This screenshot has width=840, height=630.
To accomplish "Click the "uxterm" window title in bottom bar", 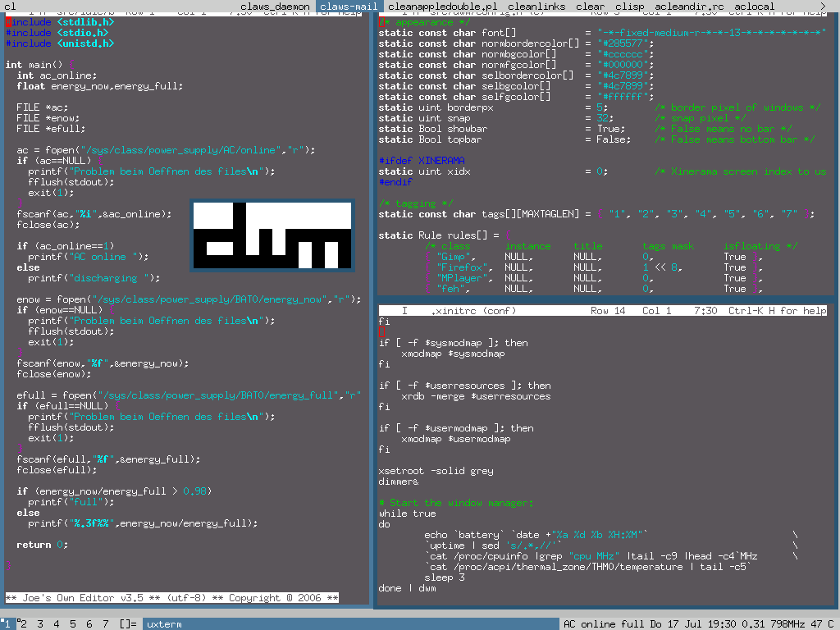I will (x=164, y=623).
